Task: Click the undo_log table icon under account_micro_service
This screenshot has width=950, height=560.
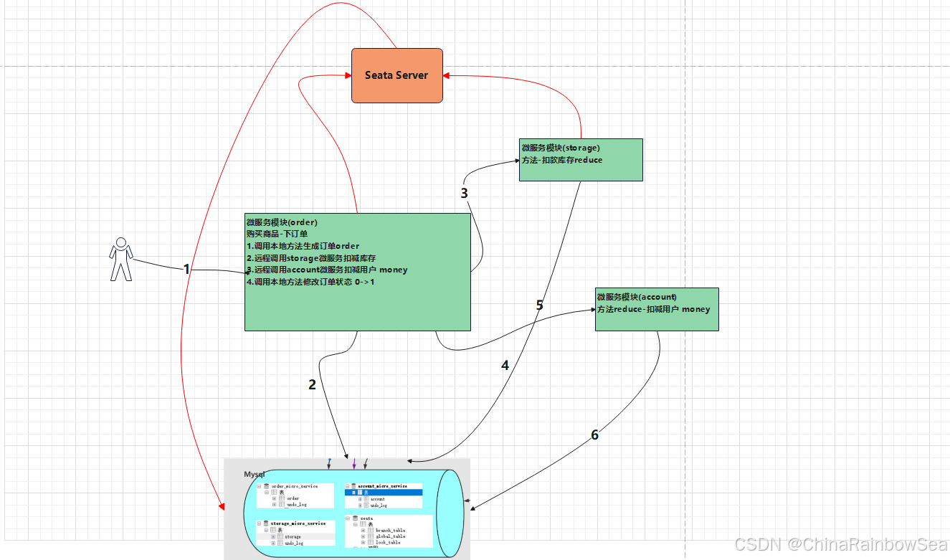Action: pos(366,506)
